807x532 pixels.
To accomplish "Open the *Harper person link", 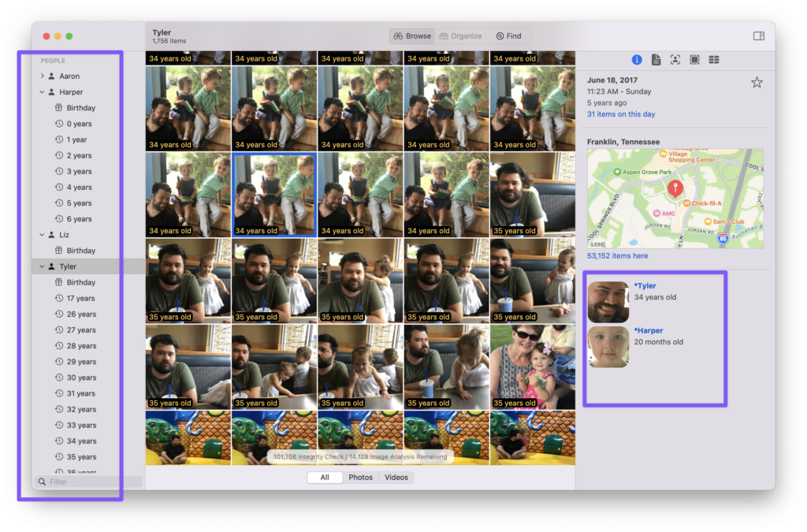I will pos(649,330).
